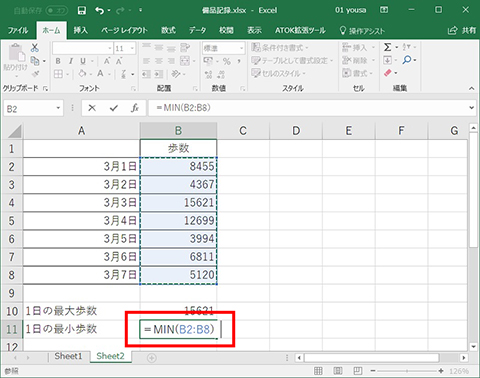Switch to the 校閲 tab

pyautogui.click(x=226, y=31)
